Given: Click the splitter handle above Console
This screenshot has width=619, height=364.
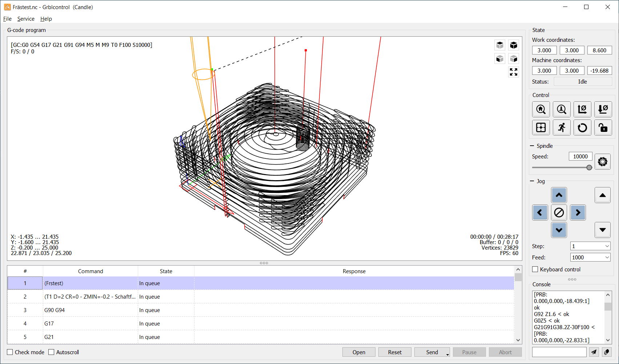Looking at the screenshot, I should point(572,279).
